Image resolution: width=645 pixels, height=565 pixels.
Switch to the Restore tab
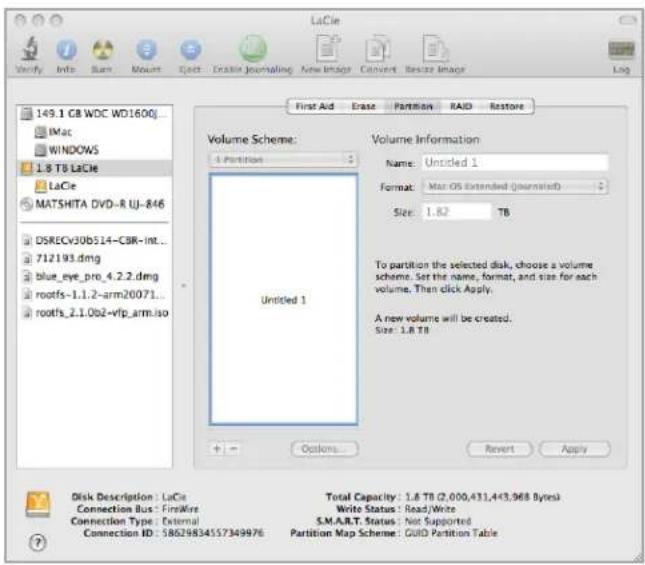[x=506, y=106]
